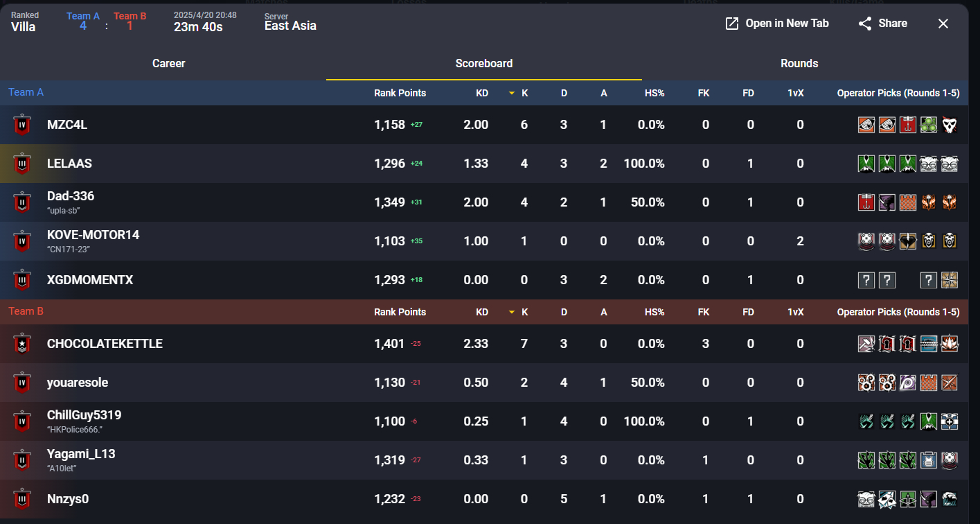Click LELAAS's round 4 operator icon

coord(929,164)
